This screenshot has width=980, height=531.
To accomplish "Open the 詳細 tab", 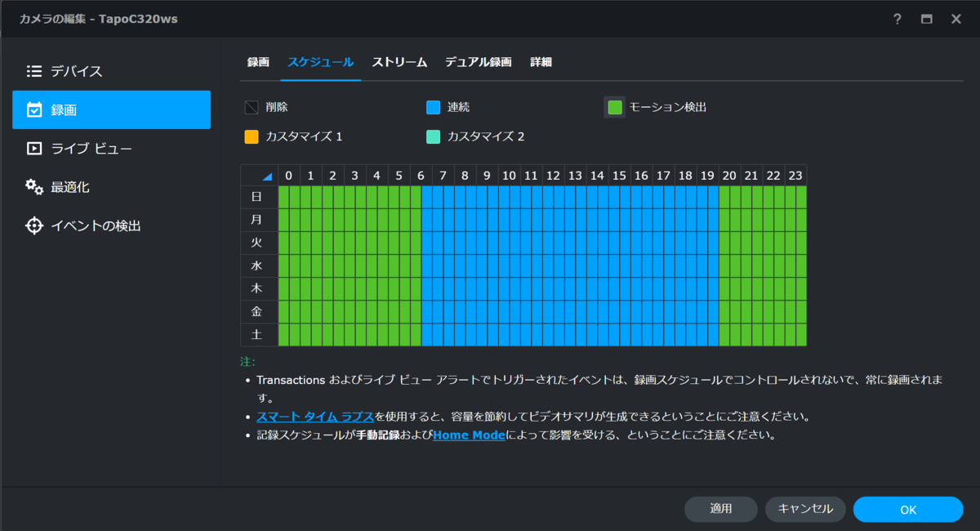I will (541, 62).
